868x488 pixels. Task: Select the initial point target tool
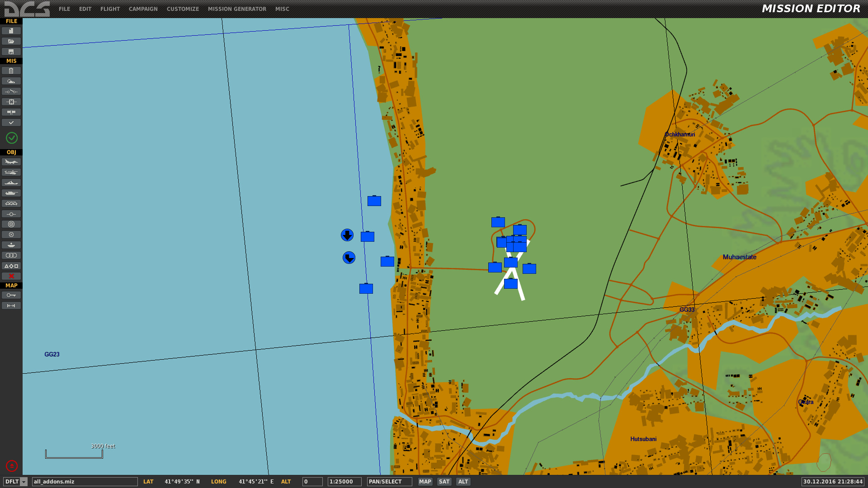coord(11,224)
